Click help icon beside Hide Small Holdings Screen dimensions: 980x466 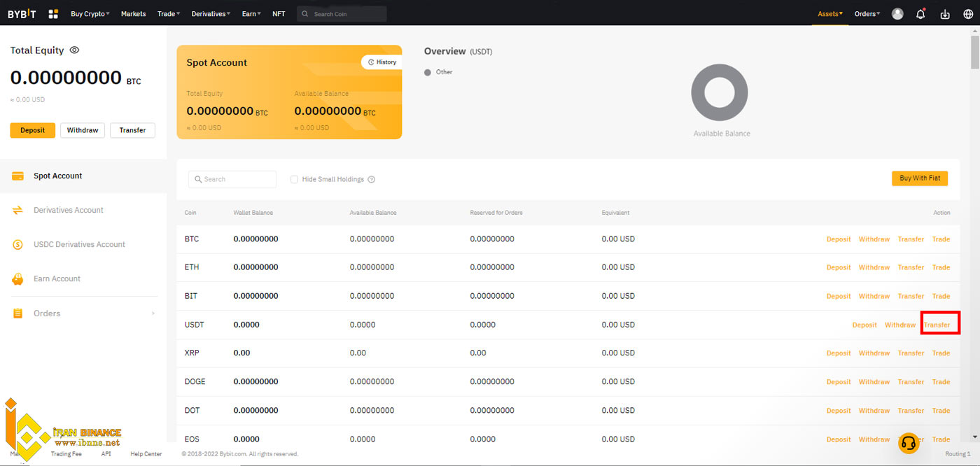[x=372, y=179]
